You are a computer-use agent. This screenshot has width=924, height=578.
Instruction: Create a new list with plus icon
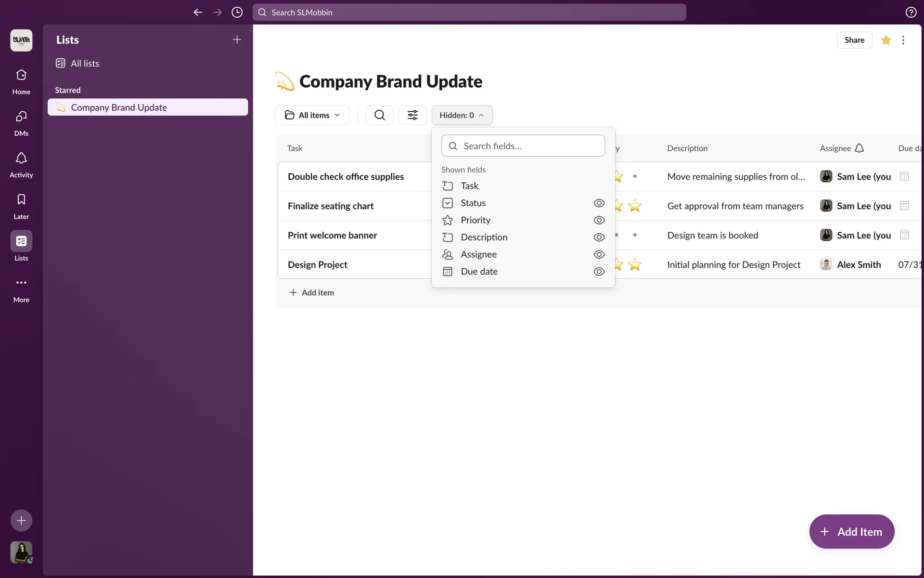click(x=237, y=40)
